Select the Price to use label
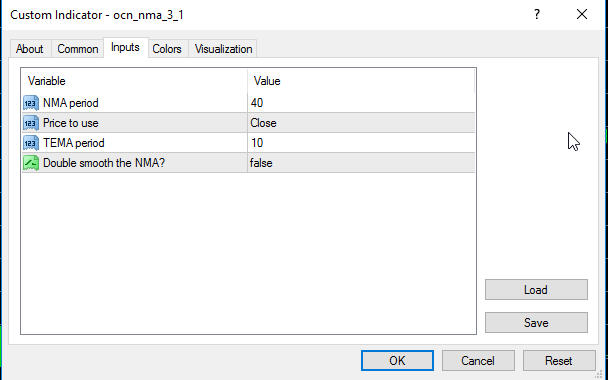This screenshot has width=608, height=380. pos(71,123)
